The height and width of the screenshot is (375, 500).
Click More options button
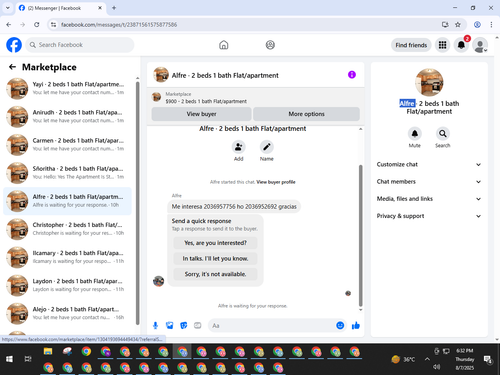306,114
